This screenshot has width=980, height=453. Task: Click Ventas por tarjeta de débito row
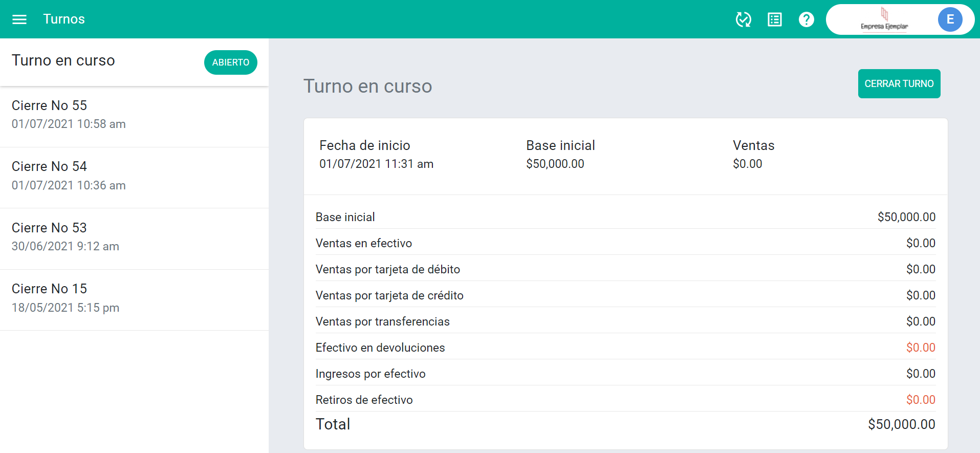point(625,269)
